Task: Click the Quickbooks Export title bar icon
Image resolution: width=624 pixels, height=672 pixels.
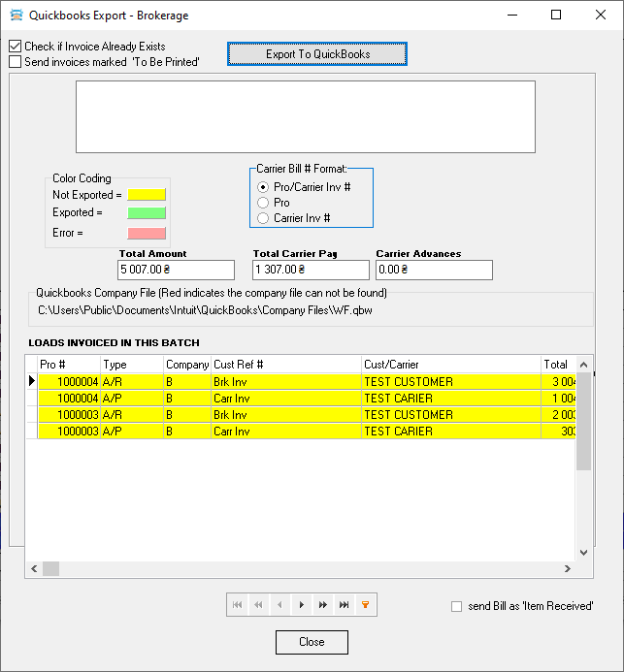Action: point(15,16)
